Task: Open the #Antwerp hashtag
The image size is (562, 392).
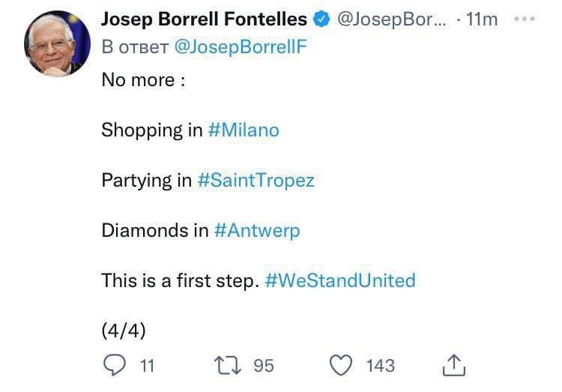Action: tap(256, 230)
